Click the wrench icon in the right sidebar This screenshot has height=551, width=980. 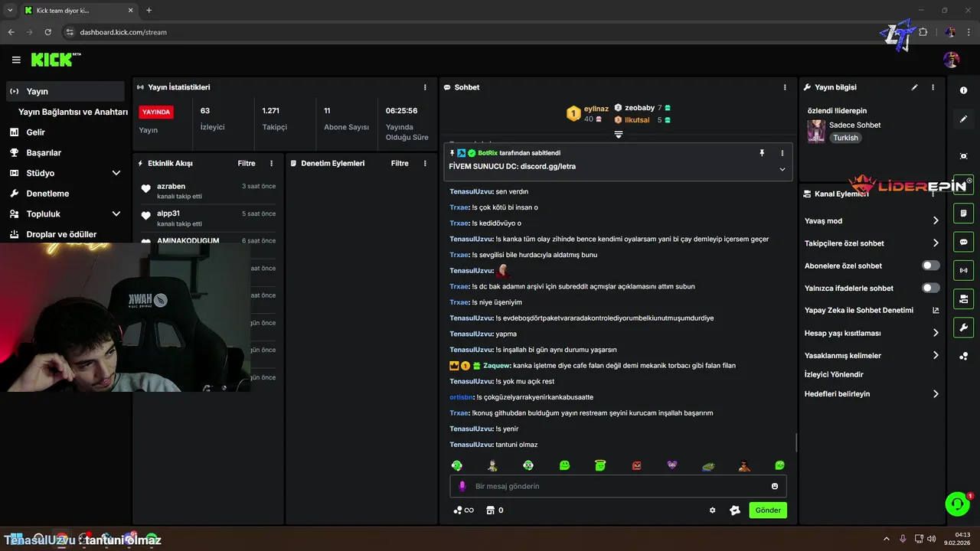coord(963,328)
